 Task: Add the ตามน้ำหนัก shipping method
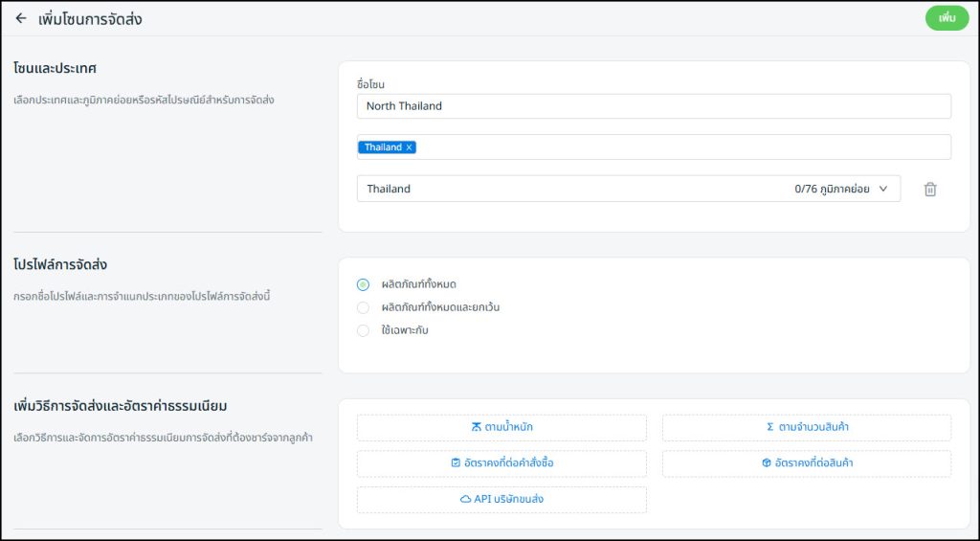(501, 427)
